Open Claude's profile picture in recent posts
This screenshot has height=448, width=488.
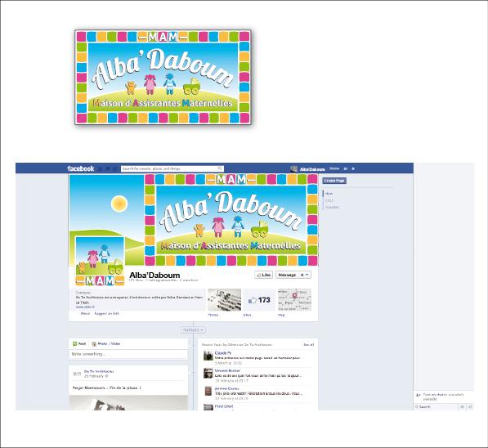click(x=208, y=356)
